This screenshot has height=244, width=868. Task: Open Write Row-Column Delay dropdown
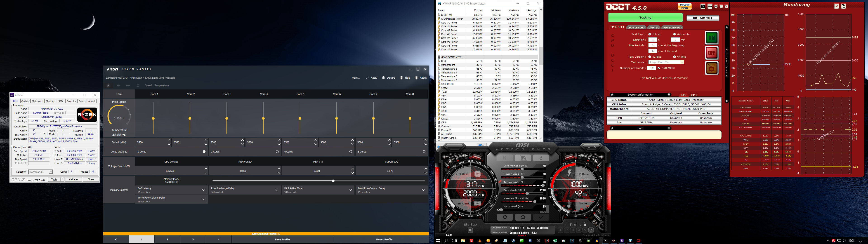click(172, 199)
